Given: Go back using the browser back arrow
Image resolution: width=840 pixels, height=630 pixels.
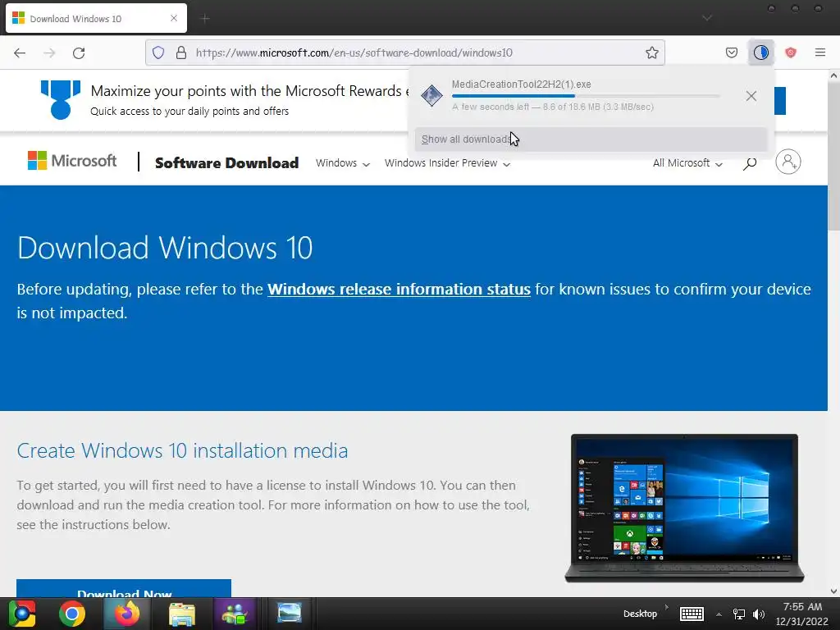Looking at the screenshot, I should coord(20,52).
